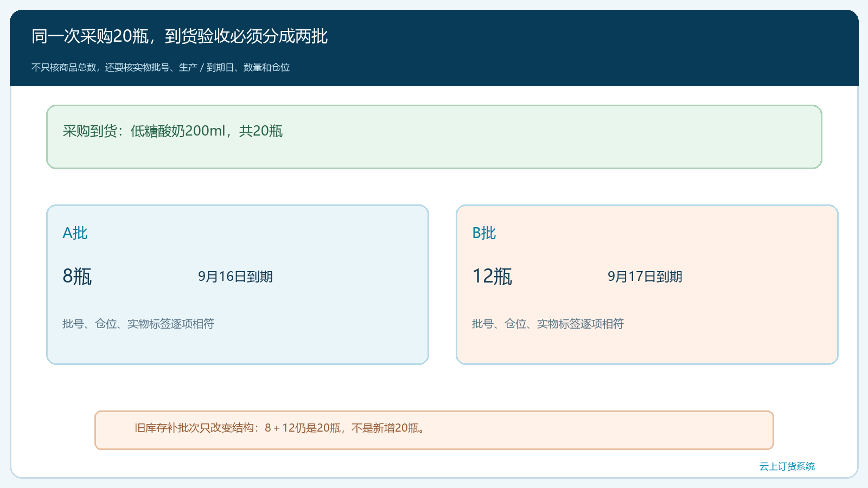This screenshot has height=488, width=868.
Task: Click the 12瓶 quantity in B批
Action: coord(492,277)
